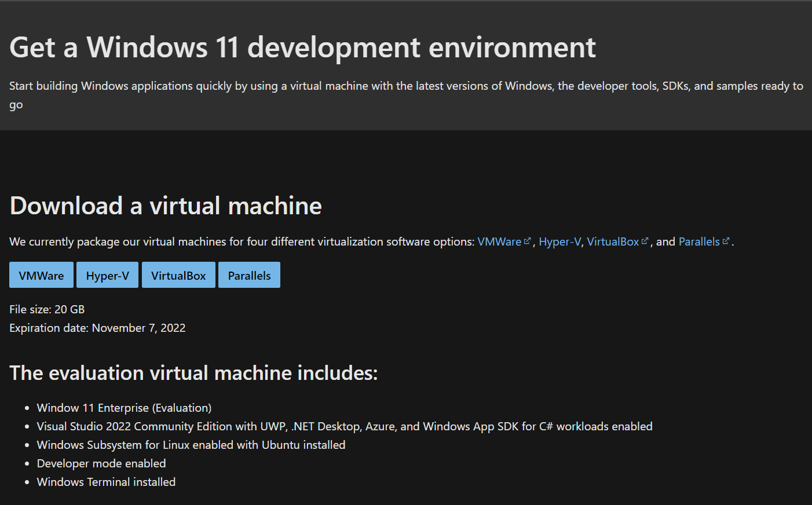Click the 'Window 11 Enterprise (Evaluation)' list item

pos(124,408)
